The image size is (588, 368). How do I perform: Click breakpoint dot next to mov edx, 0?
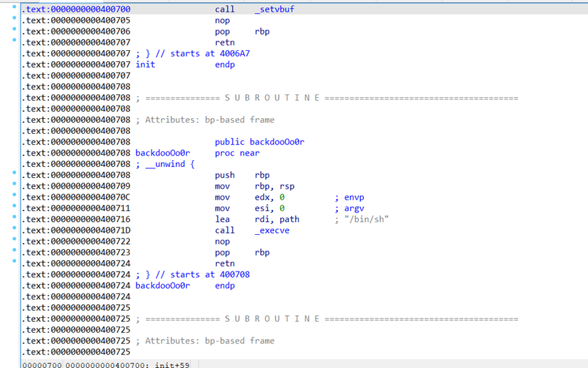tap(15, 196)
